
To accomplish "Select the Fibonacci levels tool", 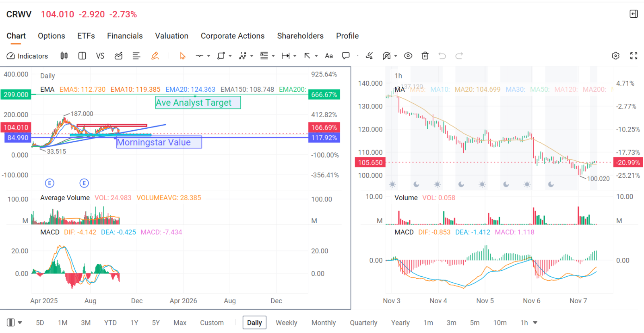I will pos(264,56).
